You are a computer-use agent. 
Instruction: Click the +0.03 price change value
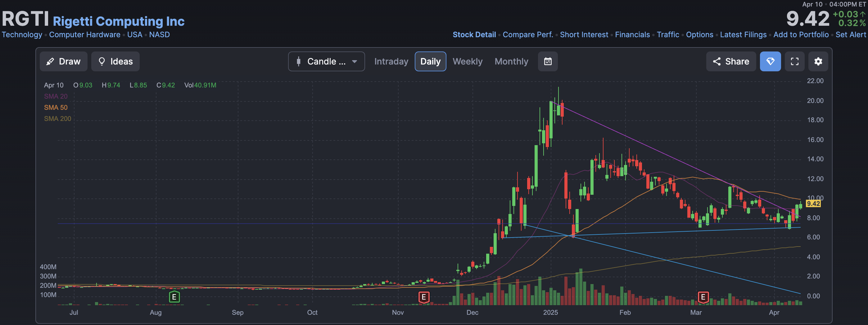845,14
